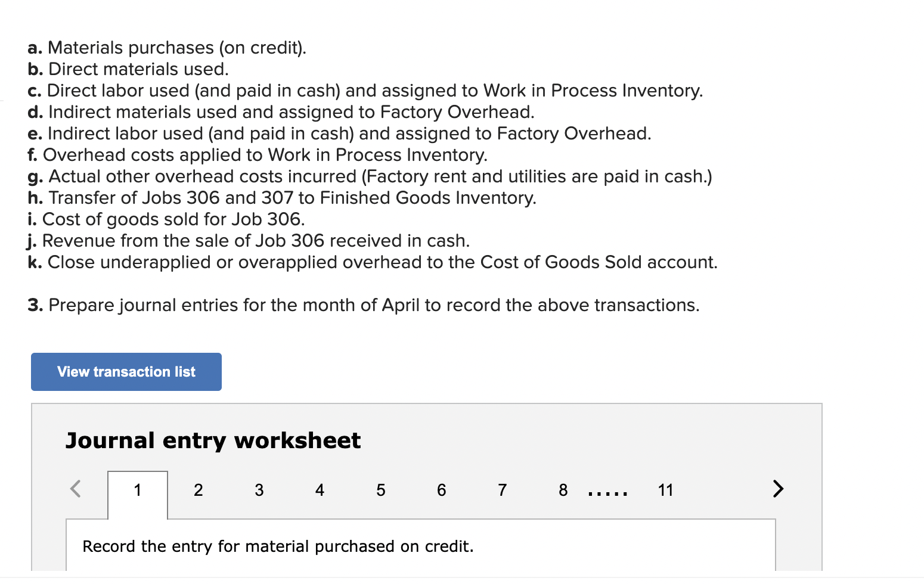This screenshot has width=924, height=584.
Task: Click the material purchased instruction text
Action: tap(278, 546)
